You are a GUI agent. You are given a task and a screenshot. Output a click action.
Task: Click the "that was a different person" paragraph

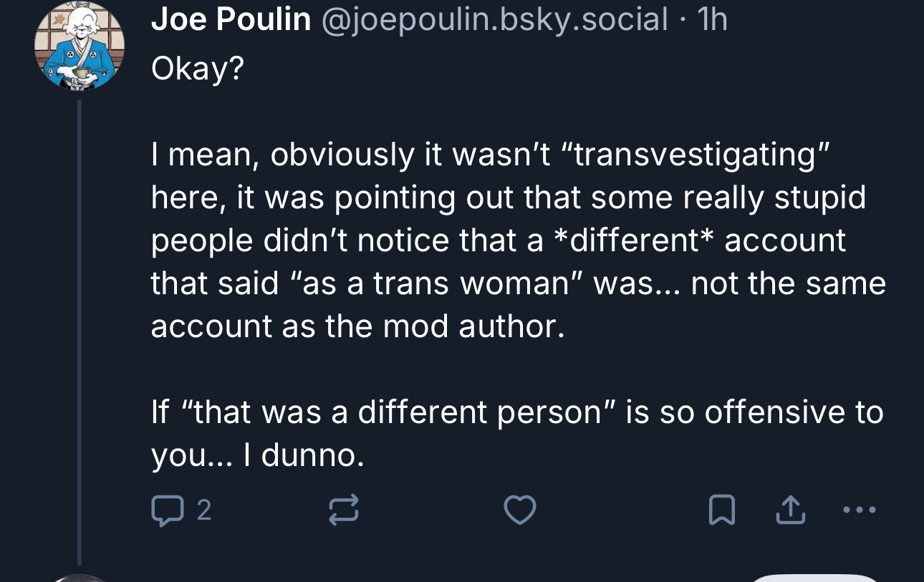coord(516,413)
